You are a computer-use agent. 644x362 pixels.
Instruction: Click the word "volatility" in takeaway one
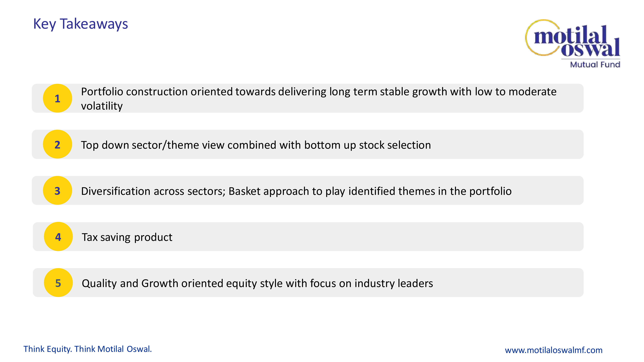pyautogui.click(x=102, y=106)
